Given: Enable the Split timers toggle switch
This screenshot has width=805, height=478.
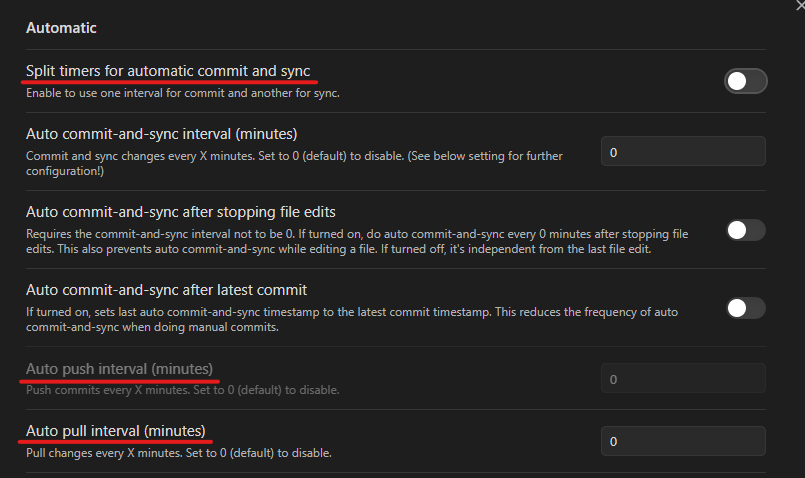Looking at the screenshot, I should point(745,81).
